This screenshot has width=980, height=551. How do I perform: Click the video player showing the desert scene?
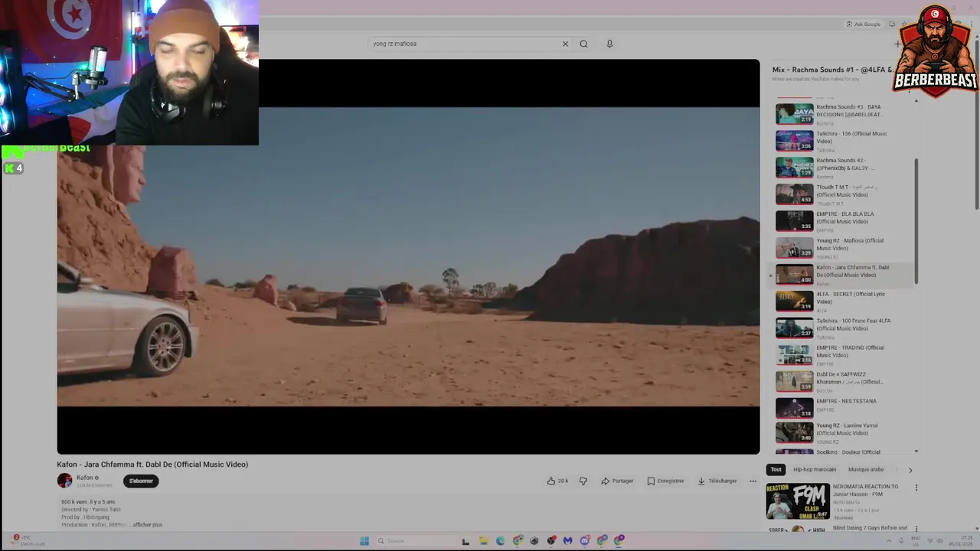(x=408, y=256)
